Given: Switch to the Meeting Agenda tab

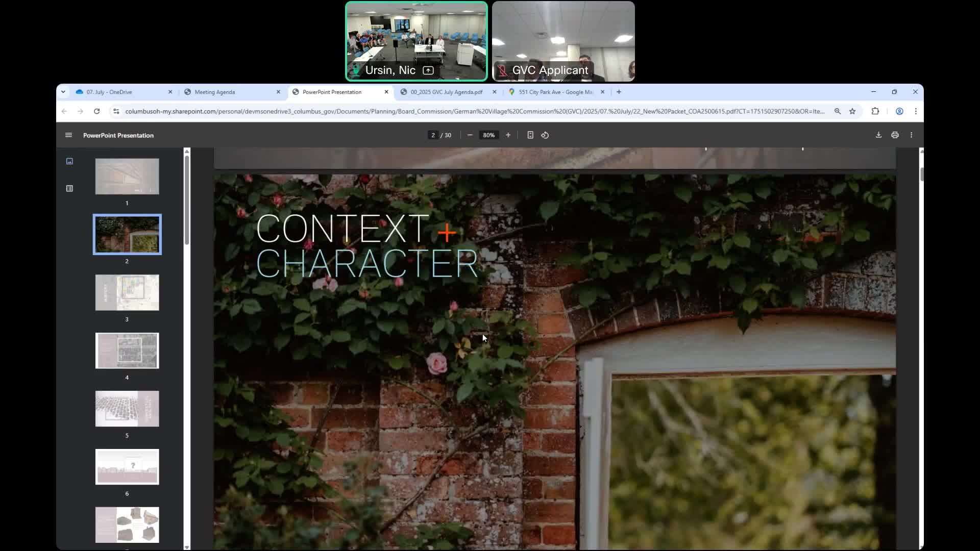Looking at the screenshot, I should (x=215, y=92).
